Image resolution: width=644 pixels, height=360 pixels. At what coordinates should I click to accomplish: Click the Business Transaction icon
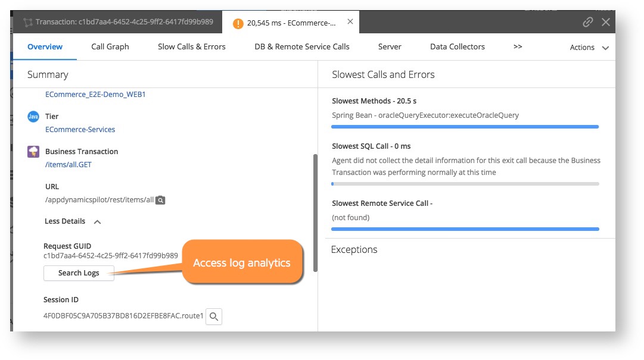(x=33, y=152)
